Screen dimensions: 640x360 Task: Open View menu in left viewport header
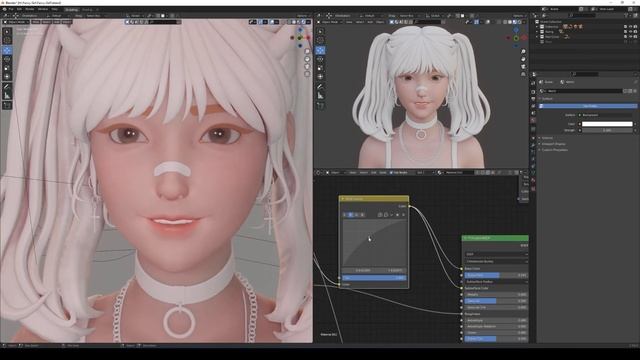[36, 22]
